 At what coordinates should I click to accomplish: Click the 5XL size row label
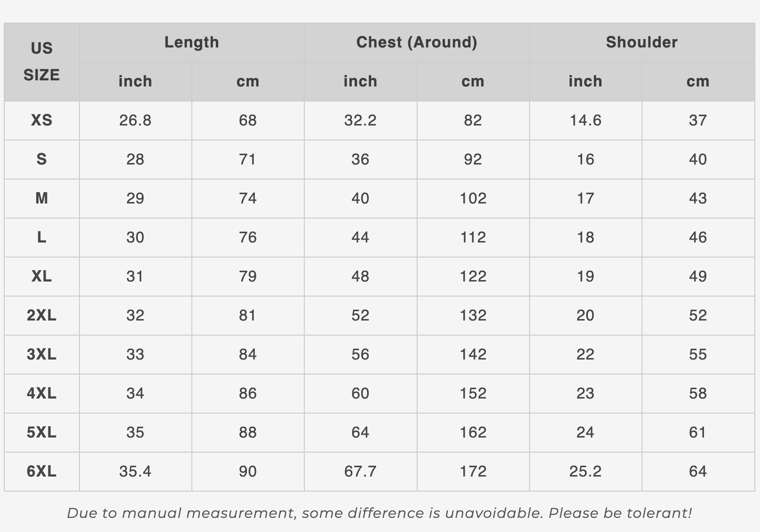pos(41,432)
